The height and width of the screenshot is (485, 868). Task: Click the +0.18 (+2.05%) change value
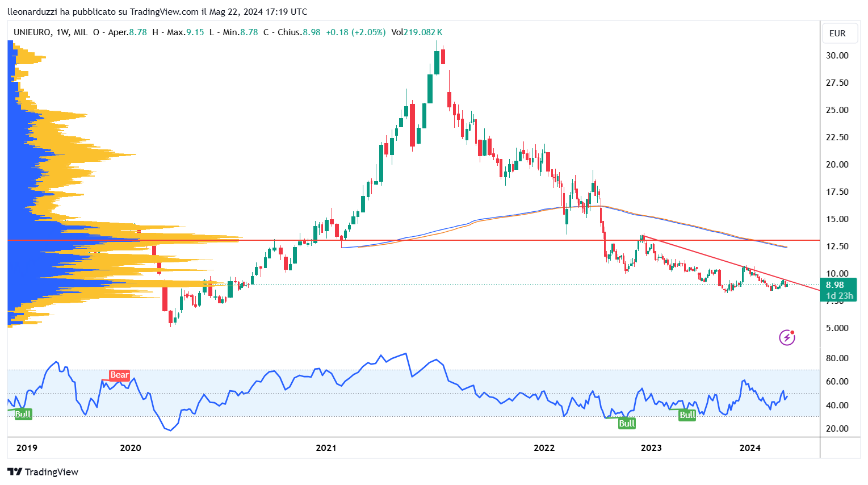pyautogui.click(x=355, y=32)
